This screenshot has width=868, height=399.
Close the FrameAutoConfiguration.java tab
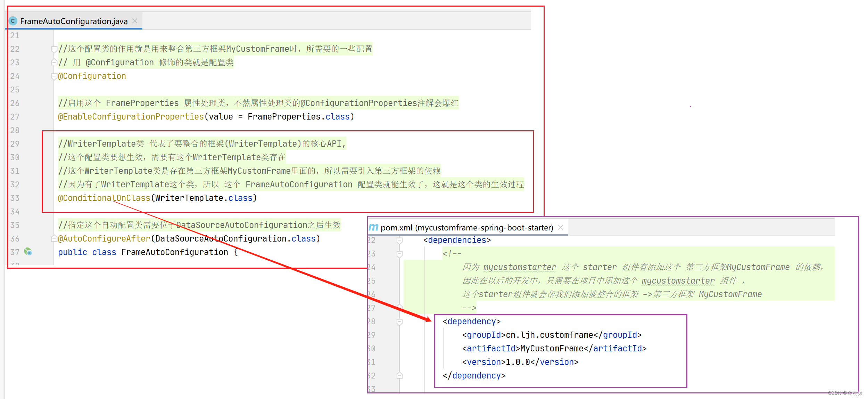pos(135,21)
